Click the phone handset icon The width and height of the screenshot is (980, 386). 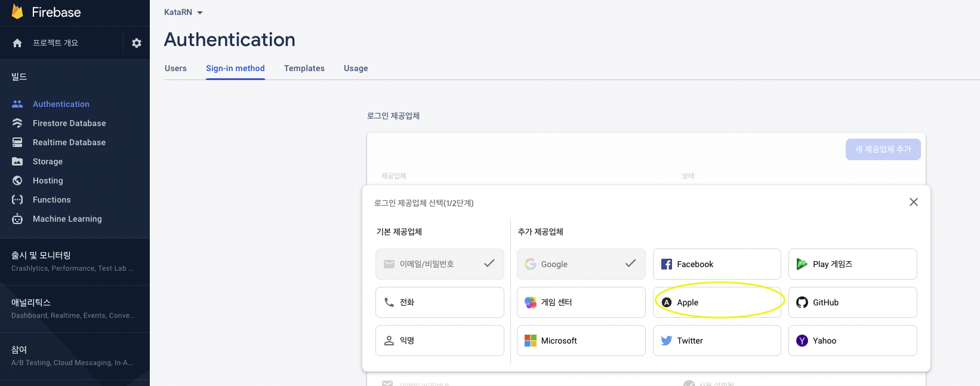389,302
